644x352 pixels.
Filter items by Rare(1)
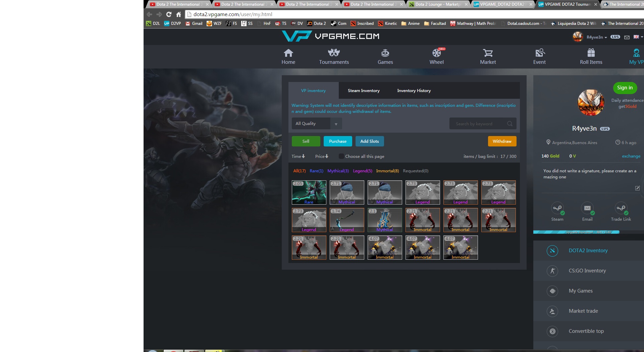316,171
